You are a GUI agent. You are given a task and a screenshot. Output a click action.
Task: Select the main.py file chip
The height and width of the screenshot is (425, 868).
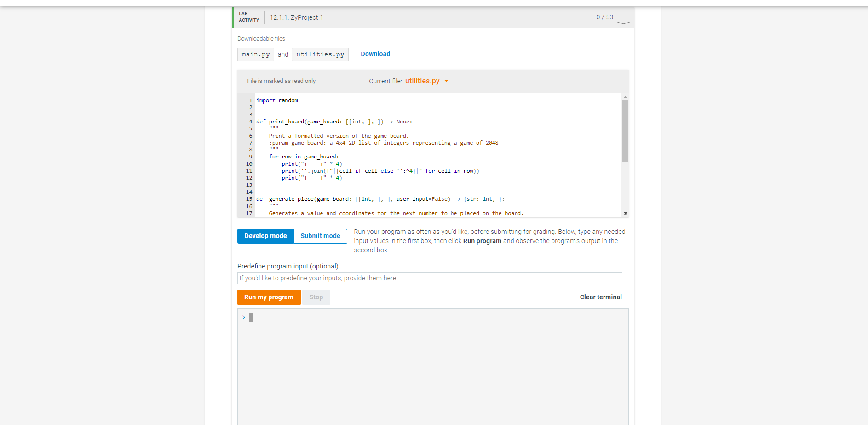pos(256,54)
